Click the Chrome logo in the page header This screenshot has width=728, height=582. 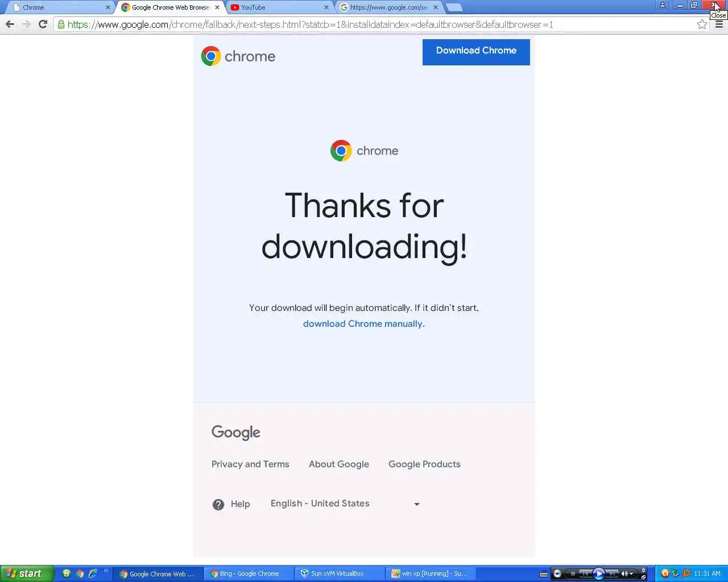tap(238, 56)
